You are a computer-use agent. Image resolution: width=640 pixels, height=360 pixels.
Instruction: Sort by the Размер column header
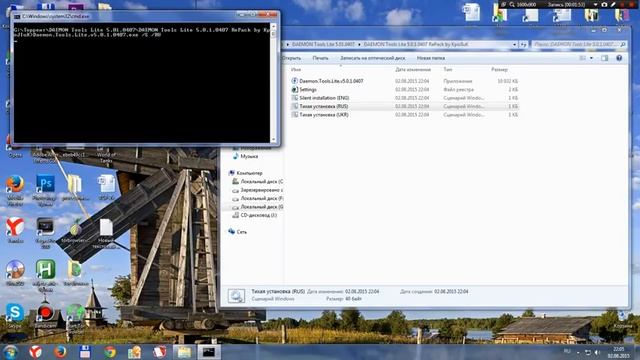499,70
